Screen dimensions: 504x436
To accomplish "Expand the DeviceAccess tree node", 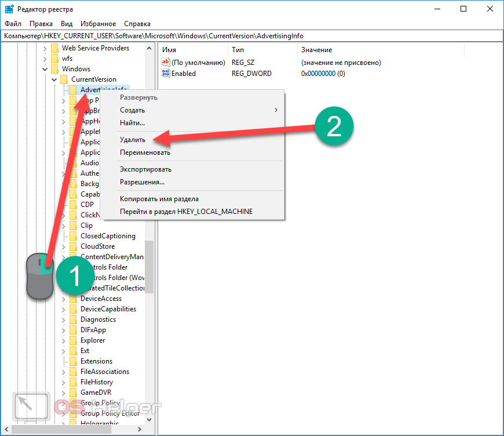I will pyautogui.click(x=63, y=299).
